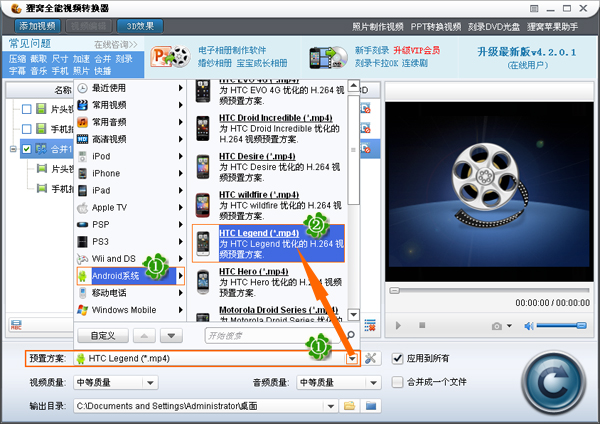Screen dimensions: 600x424
Task: Focus the 开始搜索 search field
Action: tap(274, 336)
